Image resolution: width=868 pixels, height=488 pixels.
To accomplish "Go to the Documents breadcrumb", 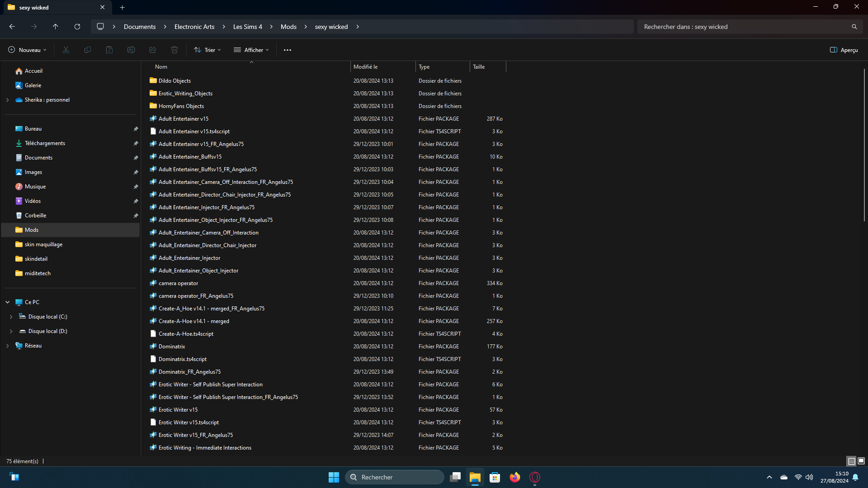I will point(140,27).
